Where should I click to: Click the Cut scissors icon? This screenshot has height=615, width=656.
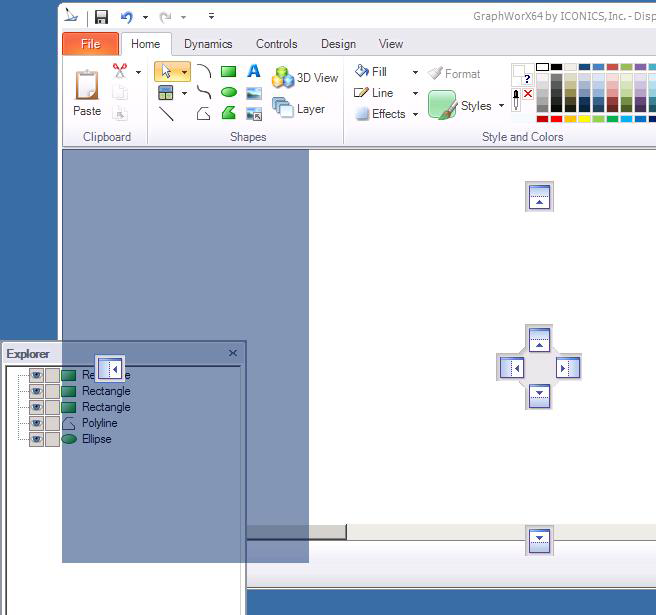click(120, 71)
